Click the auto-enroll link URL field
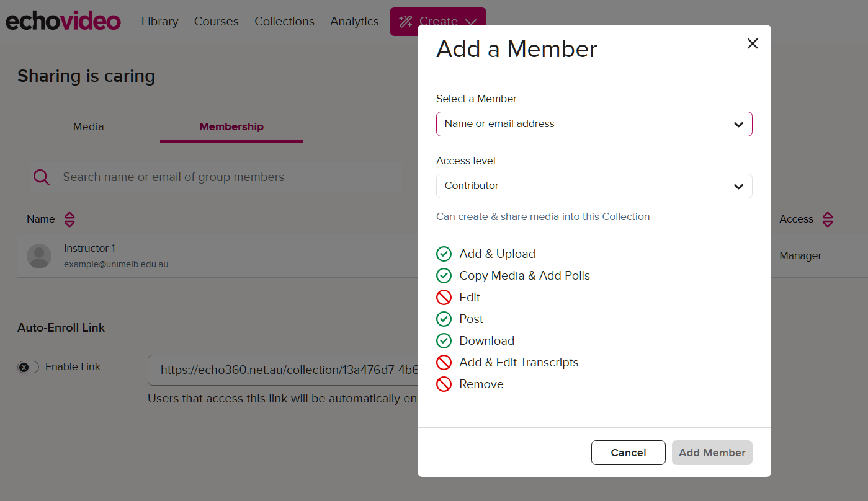Image resolution: width=868 pixels, height=501 pixels. 284,370
